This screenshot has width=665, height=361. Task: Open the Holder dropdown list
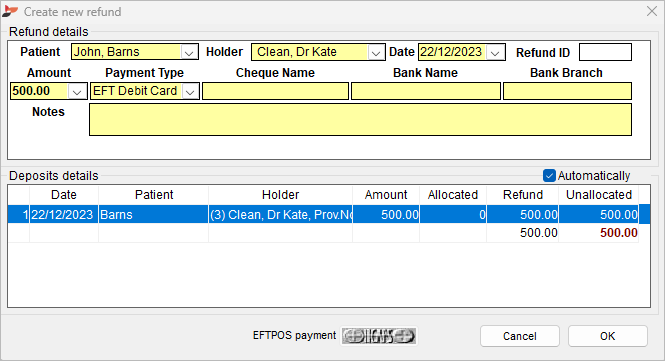pos(376,53)
